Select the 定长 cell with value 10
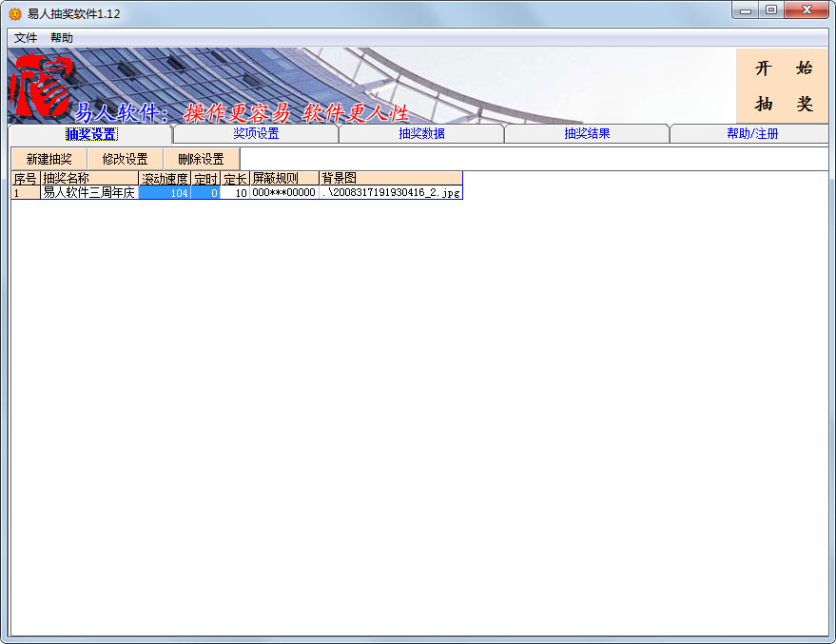Viewport: 836px width, 644px height. click(x=235, y=192)
